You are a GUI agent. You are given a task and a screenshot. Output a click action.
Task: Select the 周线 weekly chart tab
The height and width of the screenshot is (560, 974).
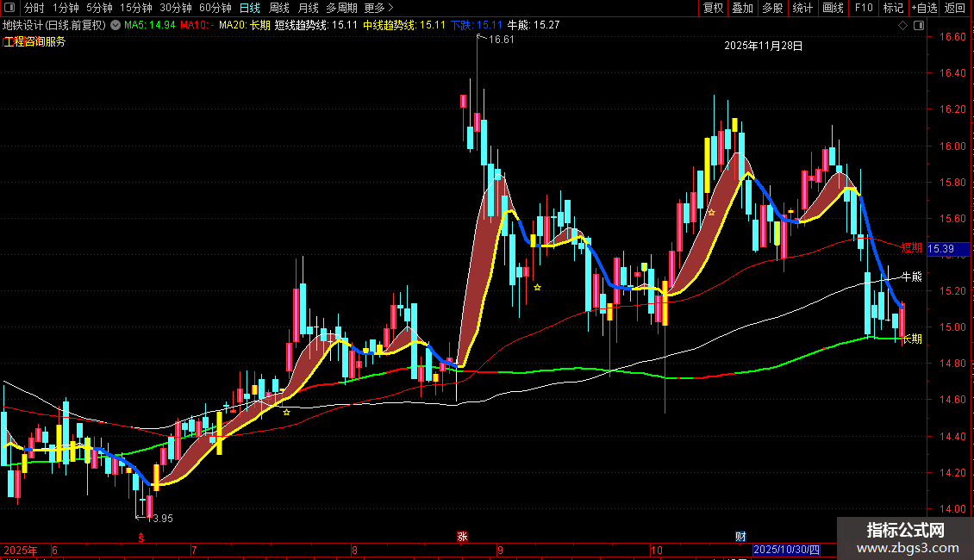point(279,8)
